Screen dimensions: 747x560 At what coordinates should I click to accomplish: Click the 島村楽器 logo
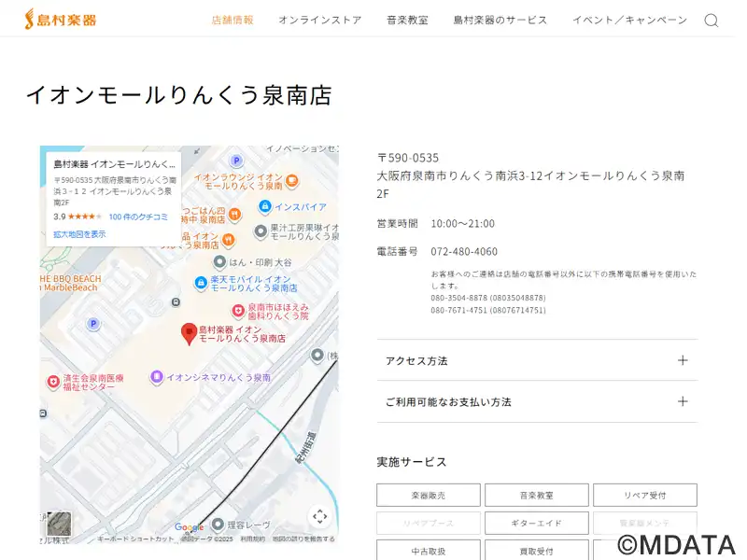coord(61,20)
